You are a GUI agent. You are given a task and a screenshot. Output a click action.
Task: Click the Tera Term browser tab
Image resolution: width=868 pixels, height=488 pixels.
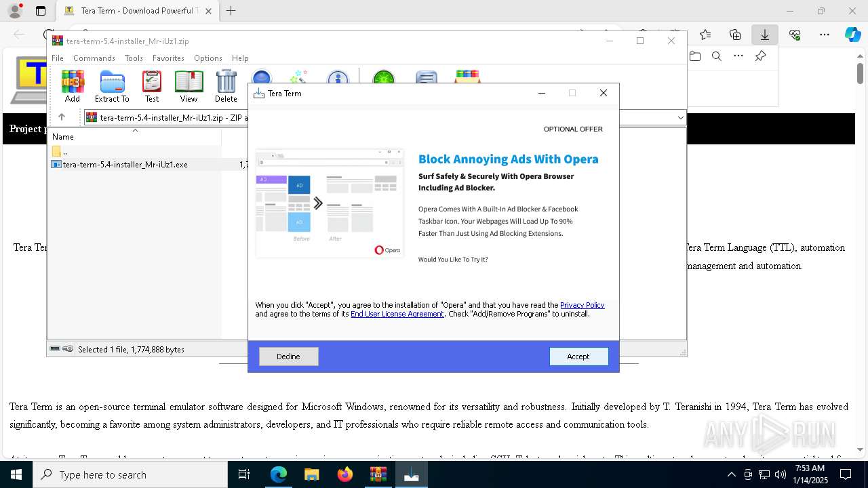(138, 11)
